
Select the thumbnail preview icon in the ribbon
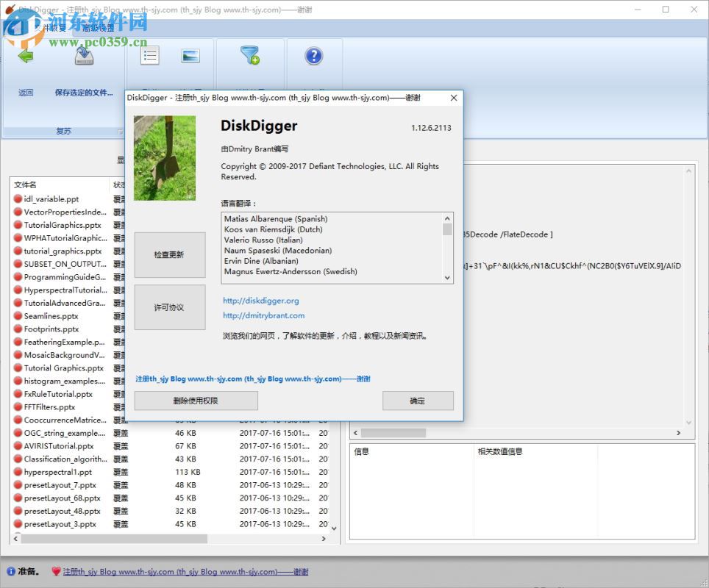tap(191, 56)
